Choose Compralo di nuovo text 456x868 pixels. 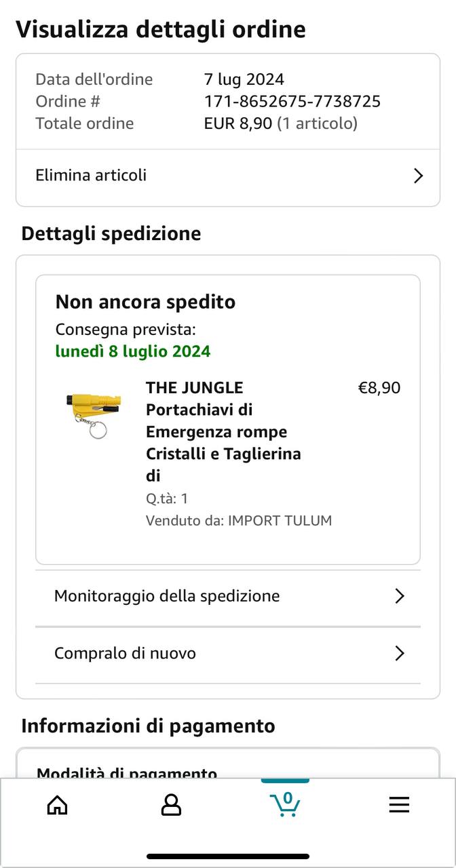125,654
